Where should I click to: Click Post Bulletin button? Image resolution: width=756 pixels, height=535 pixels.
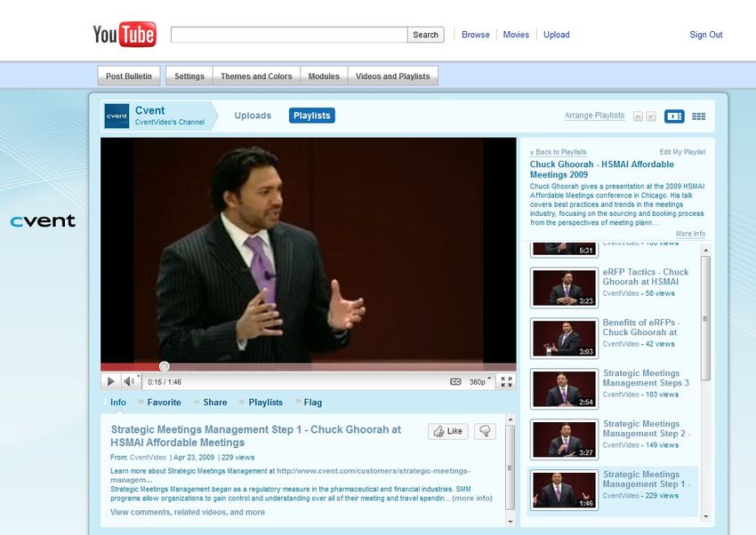[129, 76]
